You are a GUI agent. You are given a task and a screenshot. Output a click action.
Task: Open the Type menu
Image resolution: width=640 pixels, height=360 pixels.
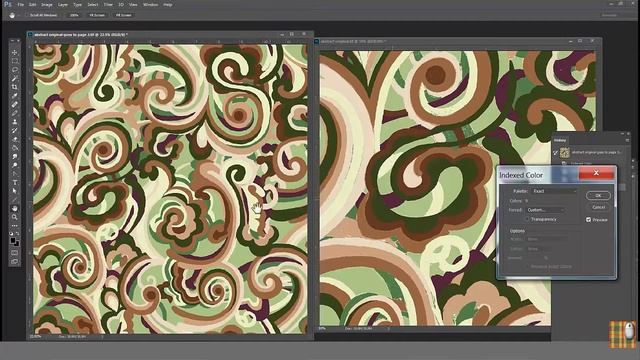(78, 4)
